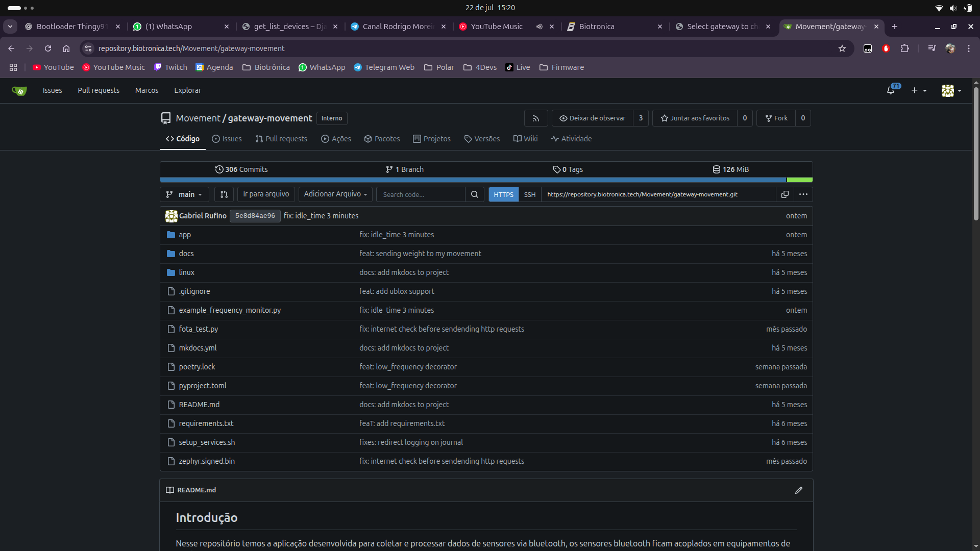Open the 306 Commits link
The width and height of the screenshot is (980, 551).
(x=241, y=169)
